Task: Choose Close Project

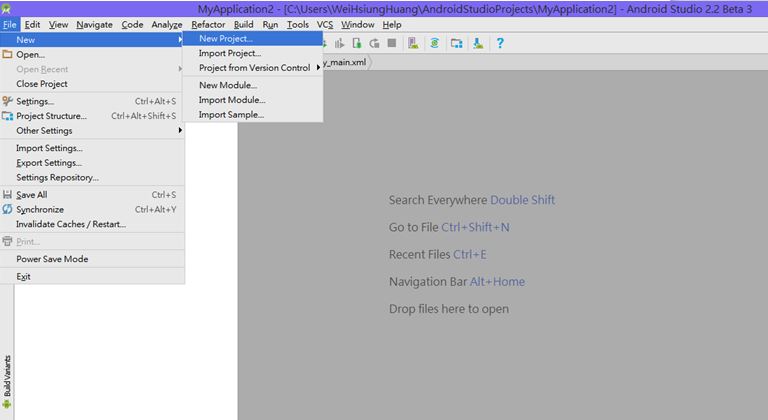Action: pos(92,84)
